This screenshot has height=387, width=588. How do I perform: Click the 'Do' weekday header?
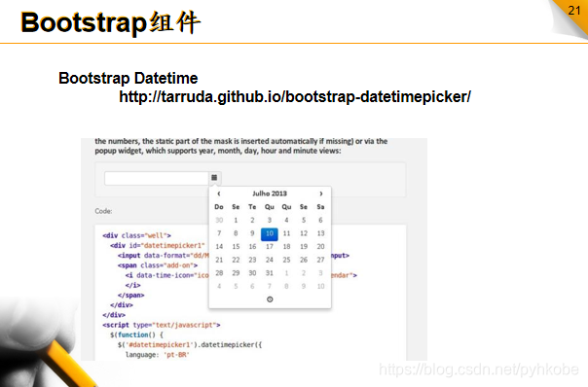click(219, 207)
